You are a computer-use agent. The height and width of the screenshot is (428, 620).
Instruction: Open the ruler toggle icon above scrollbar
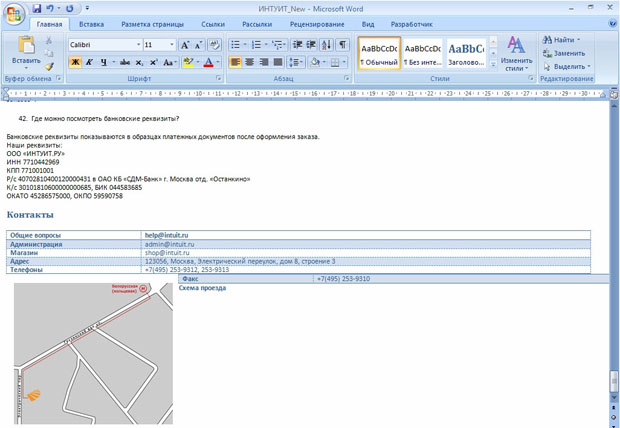coord(614,95)
